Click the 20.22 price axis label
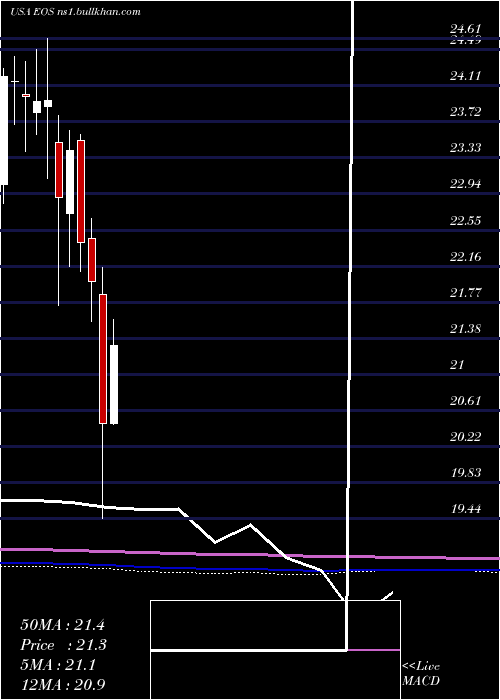This screenshot has width=500, height=700. (465, 437)
